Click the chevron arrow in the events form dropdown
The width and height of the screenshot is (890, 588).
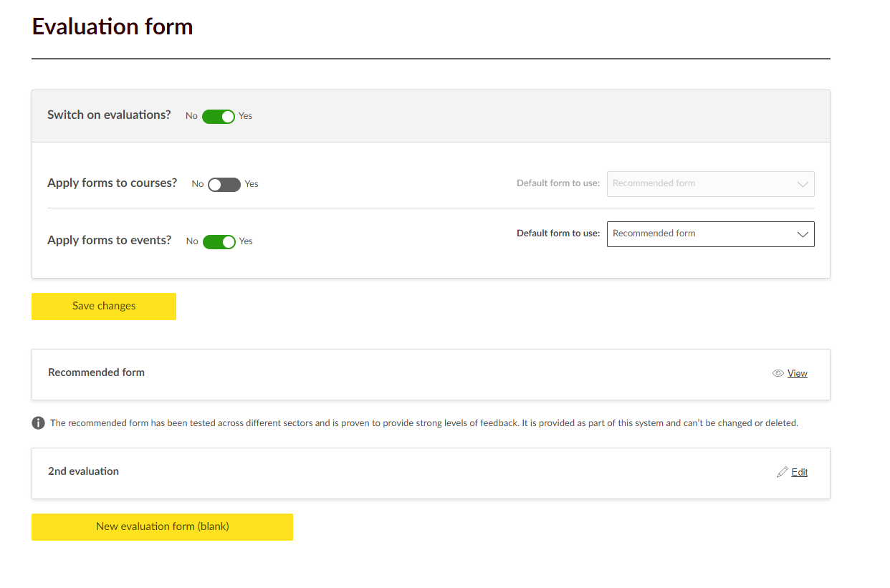(803, 234)
